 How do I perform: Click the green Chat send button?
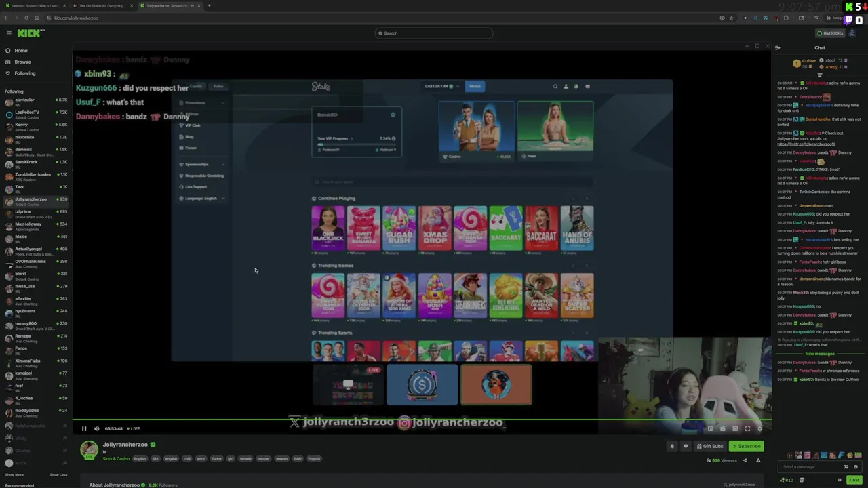point(854,480)
